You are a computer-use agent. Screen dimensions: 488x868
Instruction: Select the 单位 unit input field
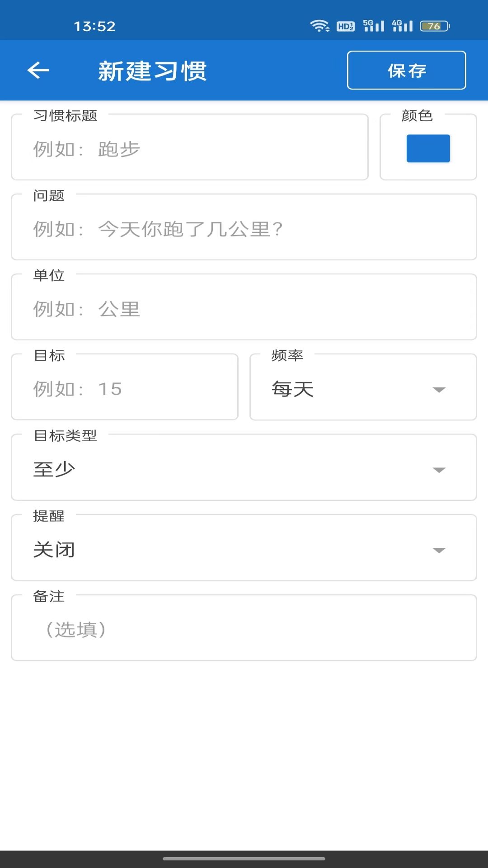pos(244,309)
